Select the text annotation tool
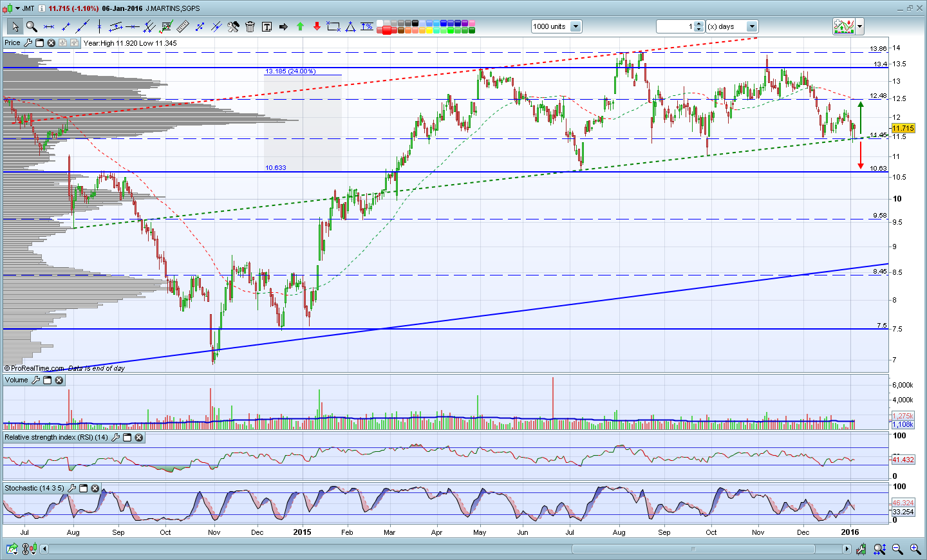Screen dimensions: 927x560 pos(267,26)
